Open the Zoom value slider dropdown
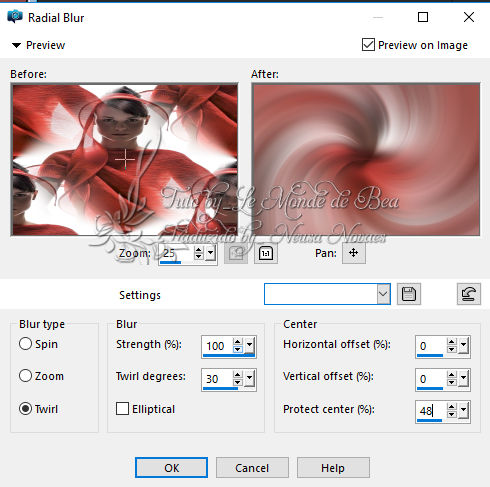Screen dimensions: 490x487 210,253
